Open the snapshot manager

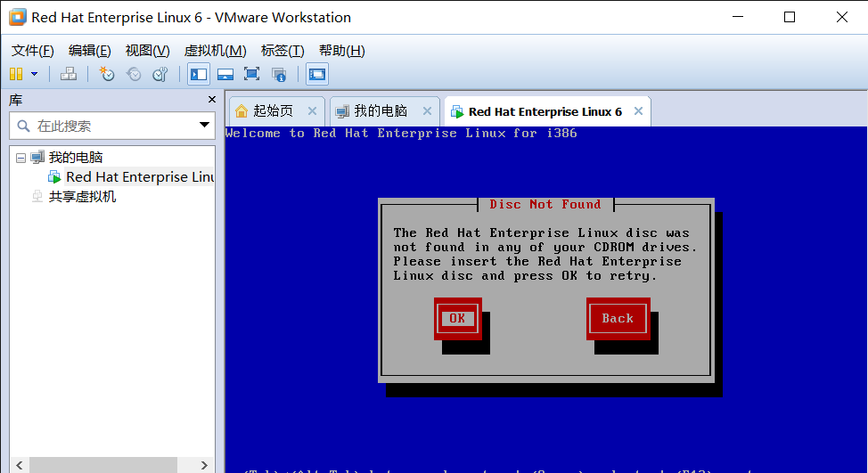[x=160, y=74]
